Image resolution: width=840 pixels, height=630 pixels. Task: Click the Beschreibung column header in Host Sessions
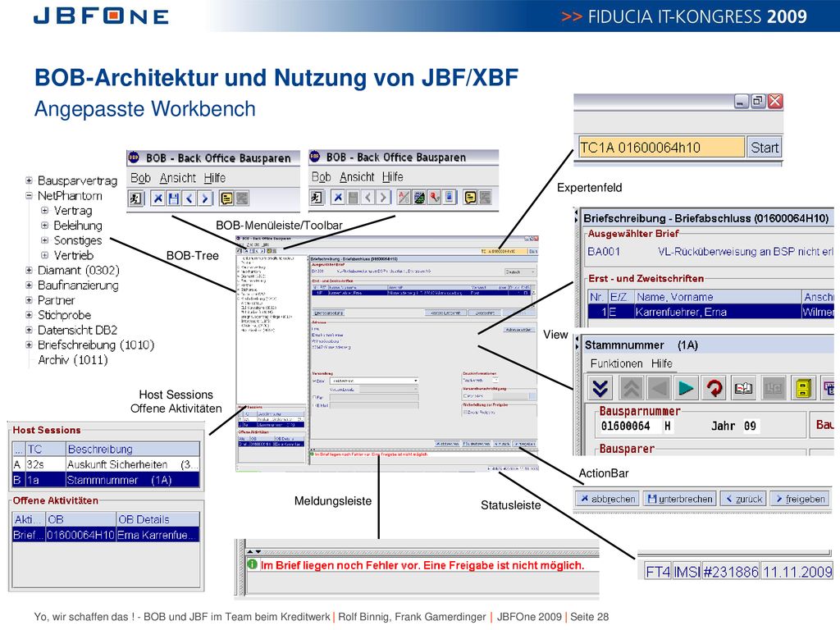132,449
